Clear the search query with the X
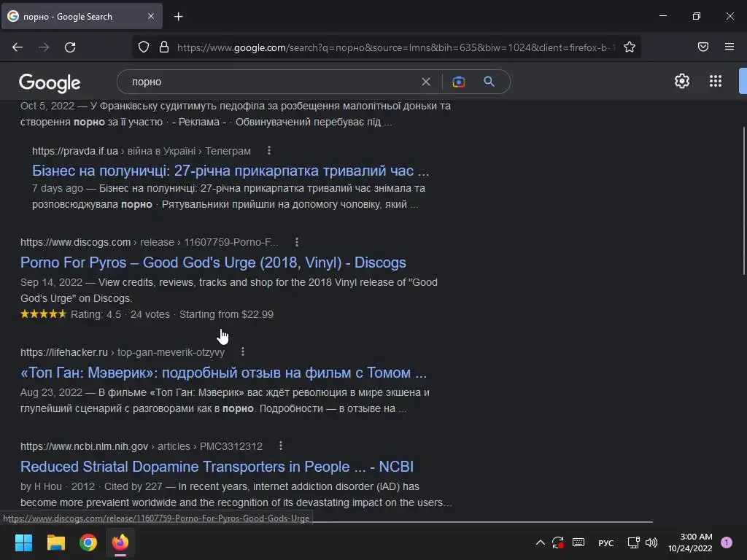 (426, 82)
